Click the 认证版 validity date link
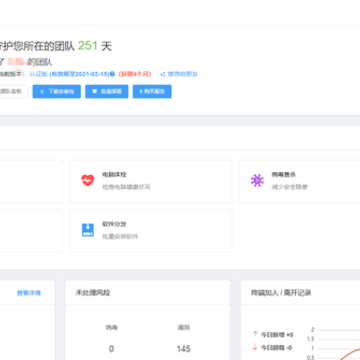360x360 pixels. [x=69, y=74]
